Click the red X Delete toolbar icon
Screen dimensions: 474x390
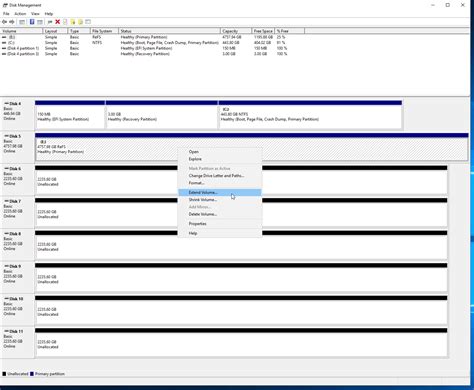click(57, 22)
